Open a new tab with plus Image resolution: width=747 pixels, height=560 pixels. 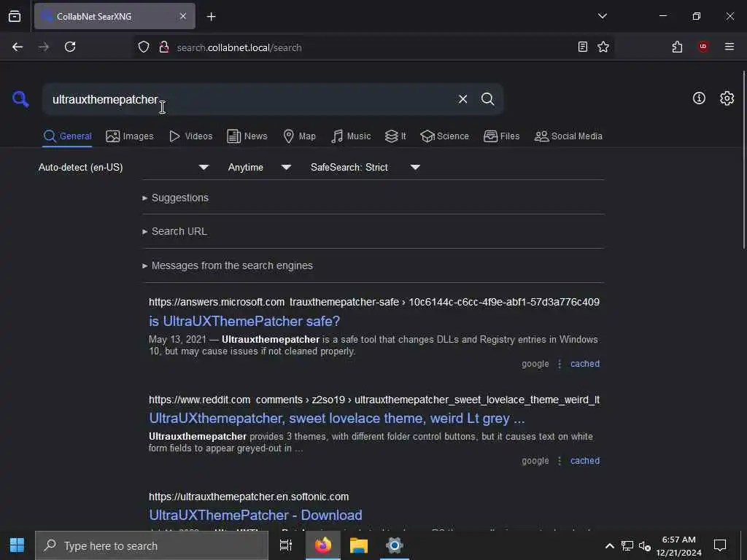click(x=211, y=17)
